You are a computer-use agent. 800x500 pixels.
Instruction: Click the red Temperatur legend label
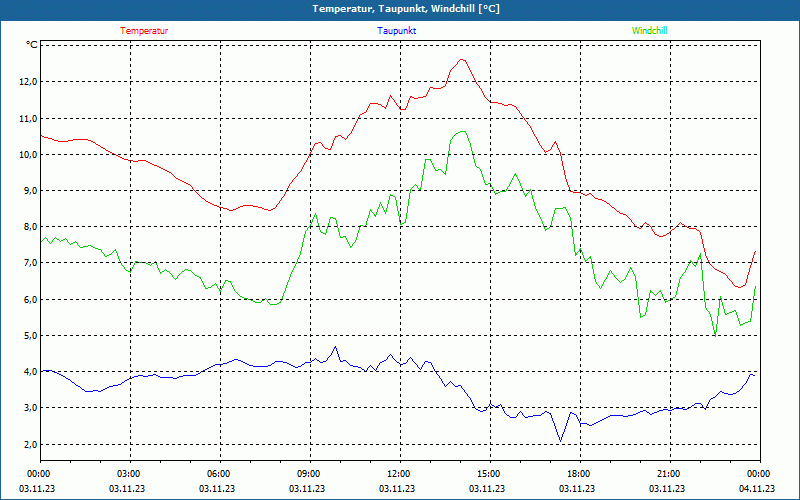pyautogui.click(x=144, y=31)
